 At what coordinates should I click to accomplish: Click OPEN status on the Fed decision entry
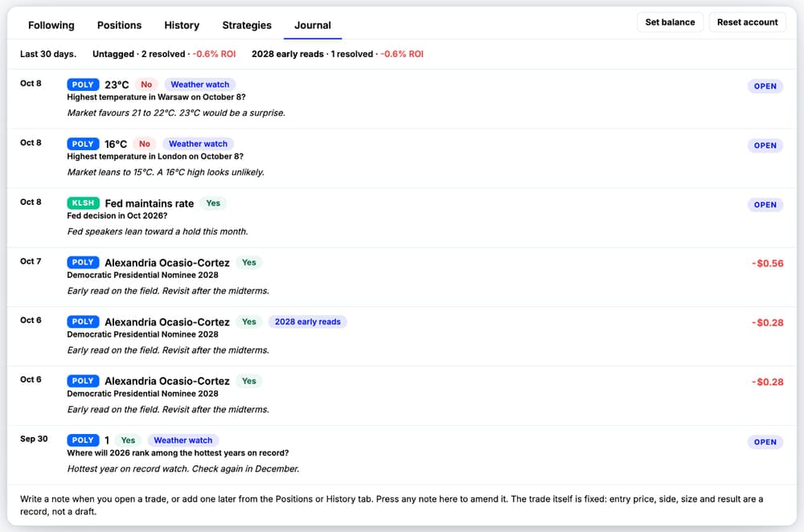tap(765, 204)
